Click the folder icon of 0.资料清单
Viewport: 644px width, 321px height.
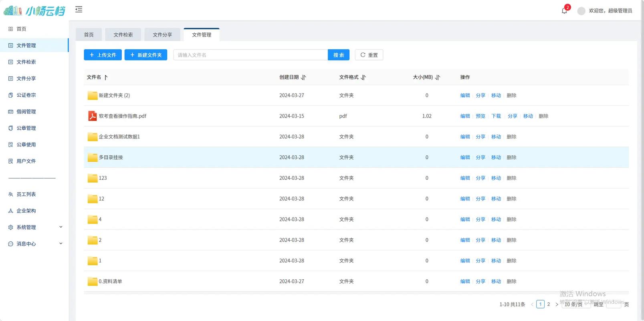click(93, 281)
